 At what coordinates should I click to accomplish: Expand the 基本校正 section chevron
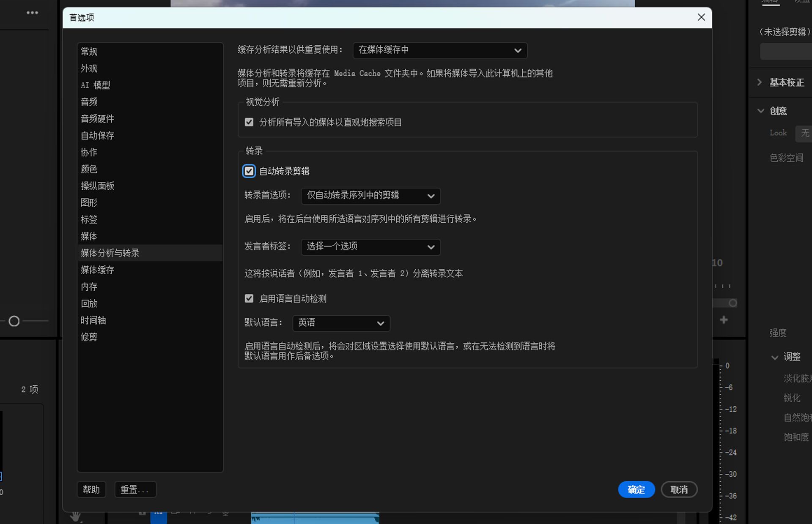[760, 82]
